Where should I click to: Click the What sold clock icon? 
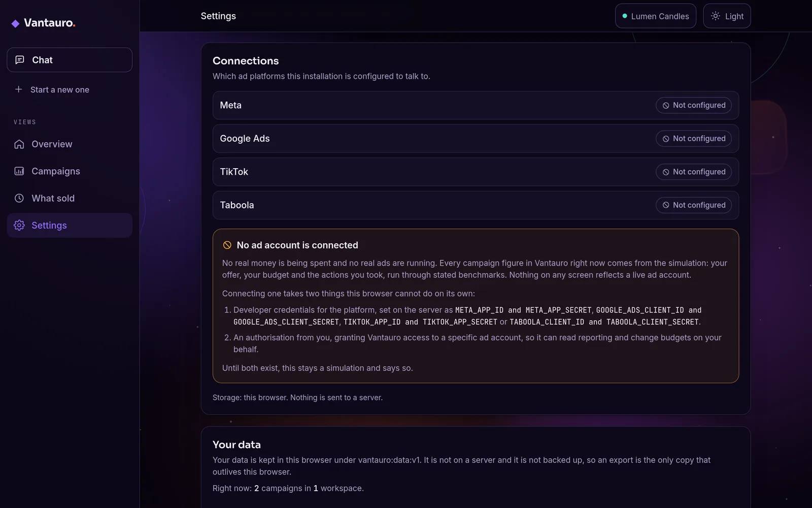[x=19, y=198]
